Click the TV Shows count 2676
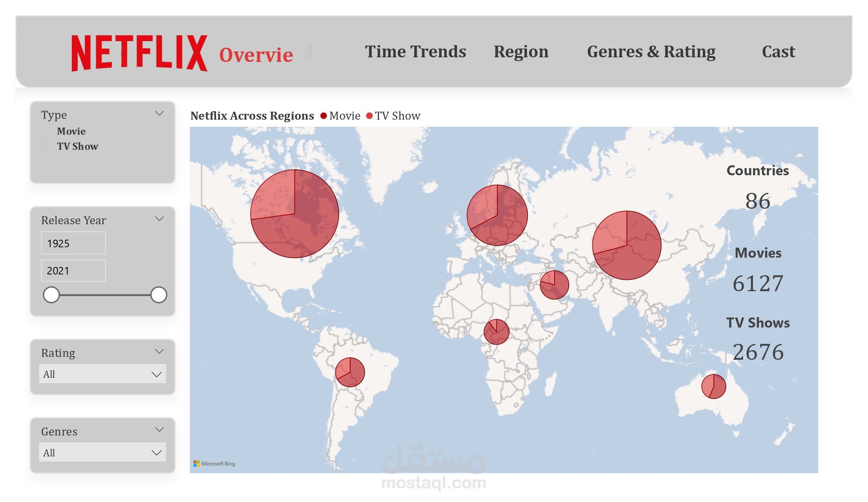868x502 pixels. (758, 352)
